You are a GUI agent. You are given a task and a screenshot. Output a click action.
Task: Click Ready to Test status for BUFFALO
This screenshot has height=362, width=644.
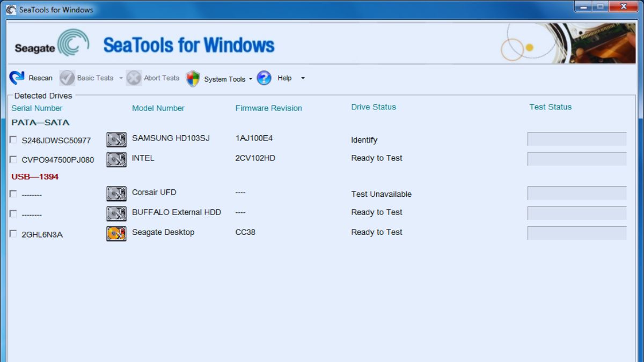(x=377, y=212)
